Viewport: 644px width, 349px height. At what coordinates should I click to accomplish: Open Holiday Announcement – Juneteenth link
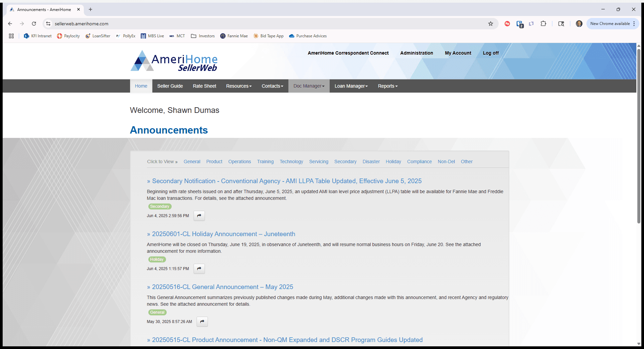click(x=221, y=234)
